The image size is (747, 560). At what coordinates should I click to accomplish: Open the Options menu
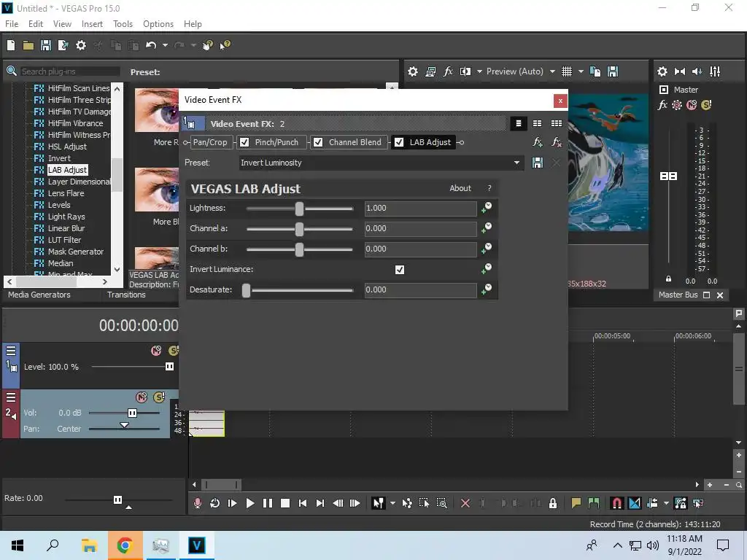point(158,24)
